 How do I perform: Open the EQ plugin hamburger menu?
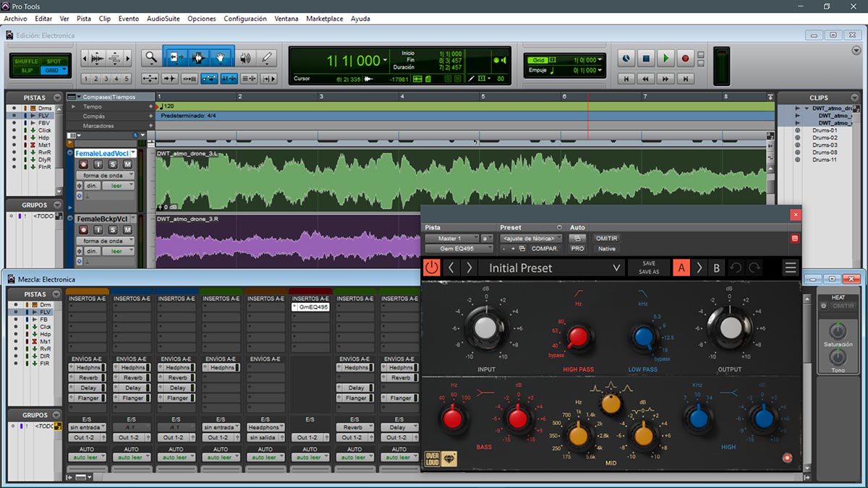click(790, 267)
